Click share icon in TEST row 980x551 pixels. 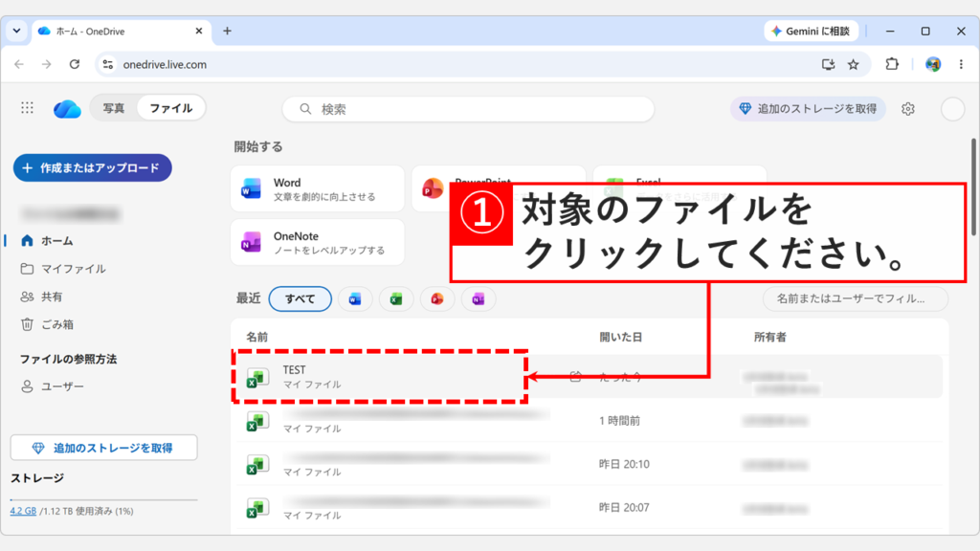[575, 377]
